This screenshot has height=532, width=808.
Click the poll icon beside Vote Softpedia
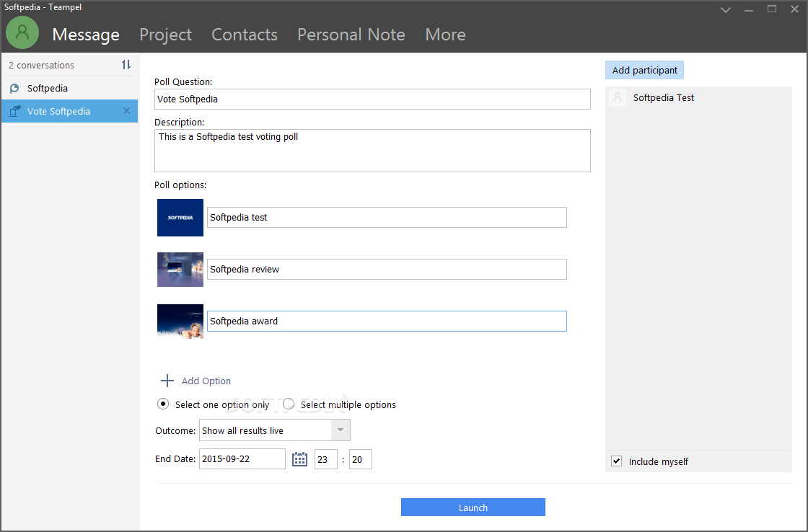[14, 111]
